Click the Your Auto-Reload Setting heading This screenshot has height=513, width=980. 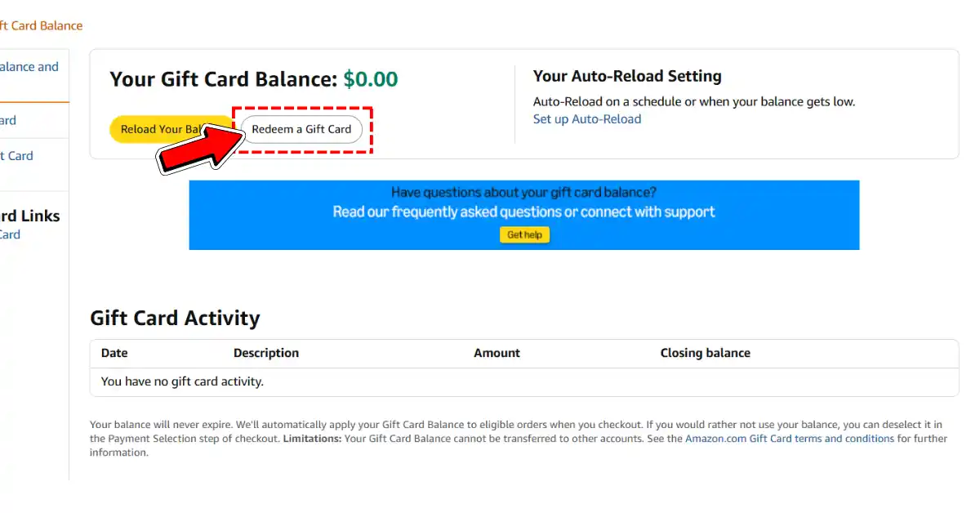click(x=627, y=76)
